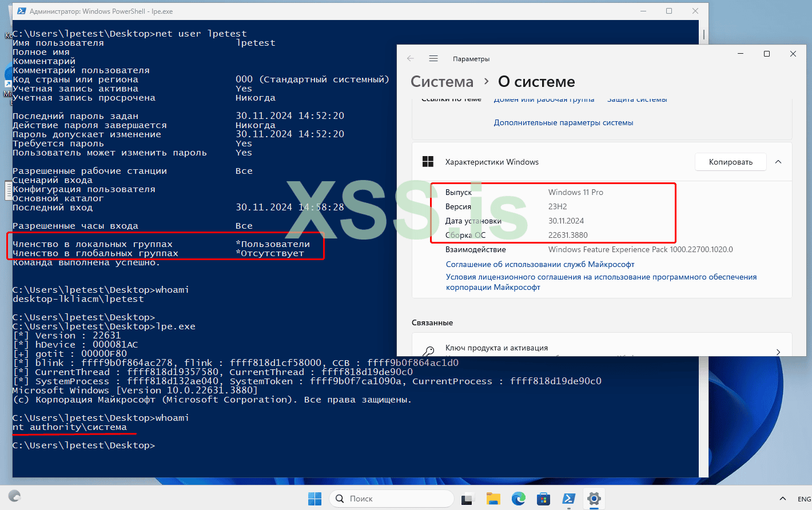Minimize the PowerShell window
This screenshot has width=812, height=510.
pos(643,11)
